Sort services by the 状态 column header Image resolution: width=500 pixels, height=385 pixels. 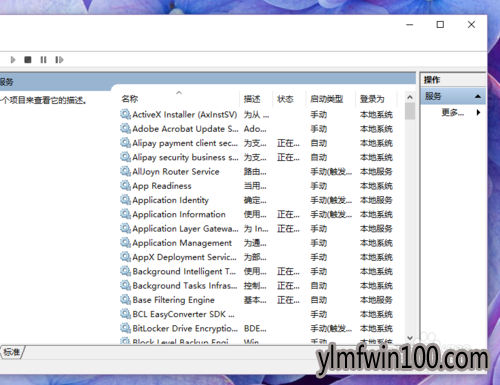tap(285, 99)
